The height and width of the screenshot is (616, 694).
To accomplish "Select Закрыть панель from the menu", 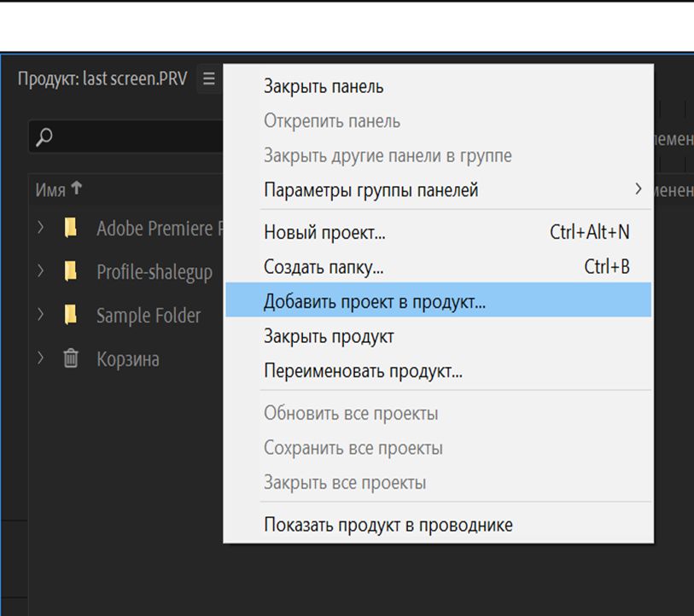I will pos(324,85).
